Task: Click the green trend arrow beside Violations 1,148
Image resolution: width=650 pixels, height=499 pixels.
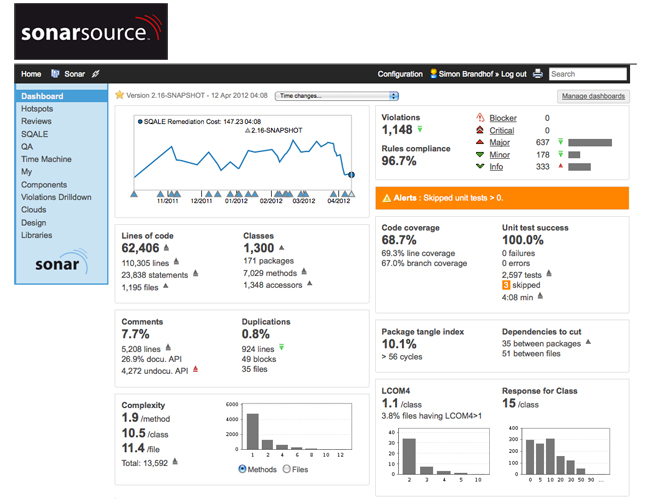Action: coord(420,129)
